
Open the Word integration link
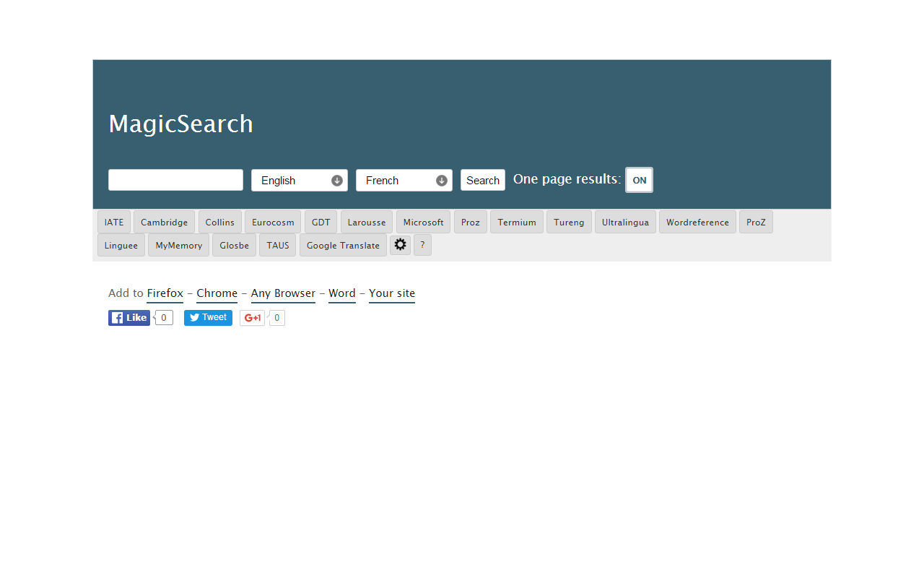[341, 293]
